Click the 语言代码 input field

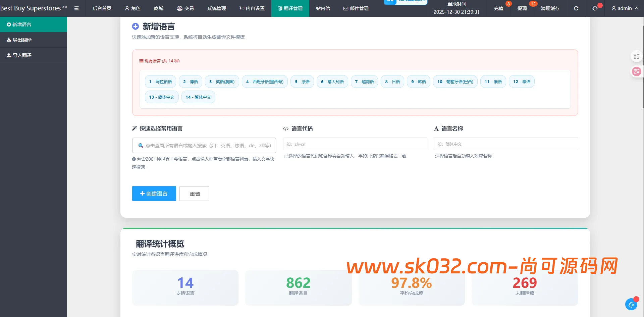coord(355,144)
